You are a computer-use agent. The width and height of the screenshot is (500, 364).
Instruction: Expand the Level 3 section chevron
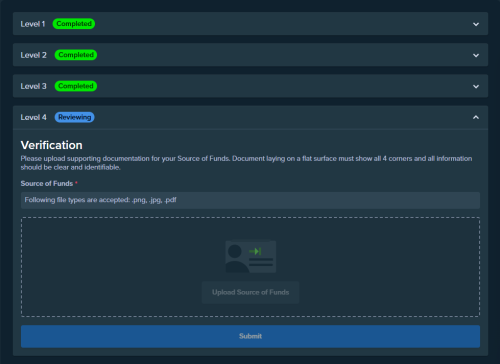pyautogui.click(x=476, y=86)
